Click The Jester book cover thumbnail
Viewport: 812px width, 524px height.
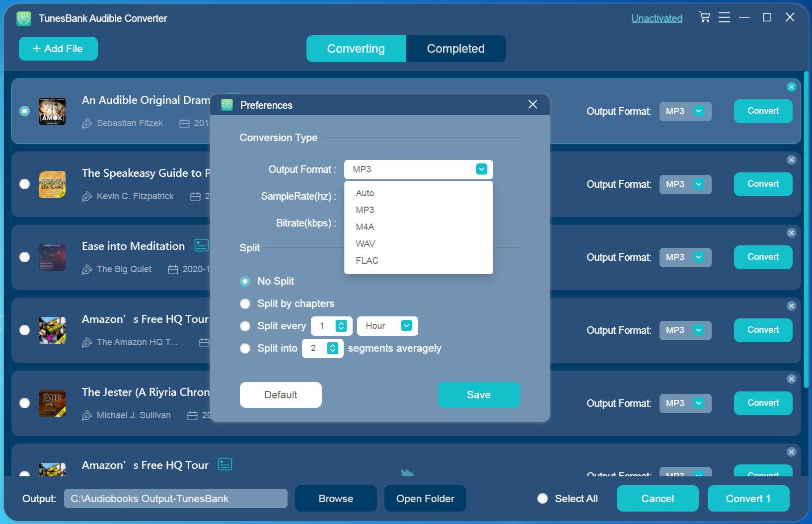(52, 403)
